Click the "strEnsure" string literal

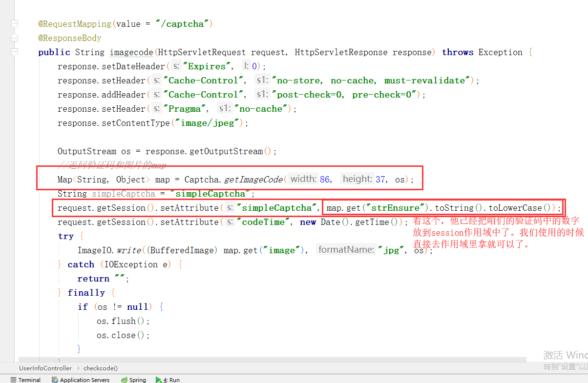[x=396, y=208]
